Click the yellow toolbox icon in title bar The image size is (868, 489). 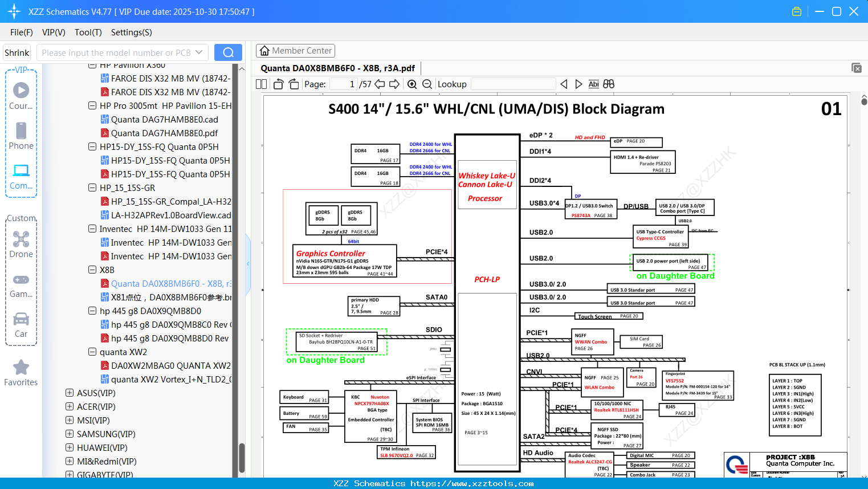click(x=797, y=11)
